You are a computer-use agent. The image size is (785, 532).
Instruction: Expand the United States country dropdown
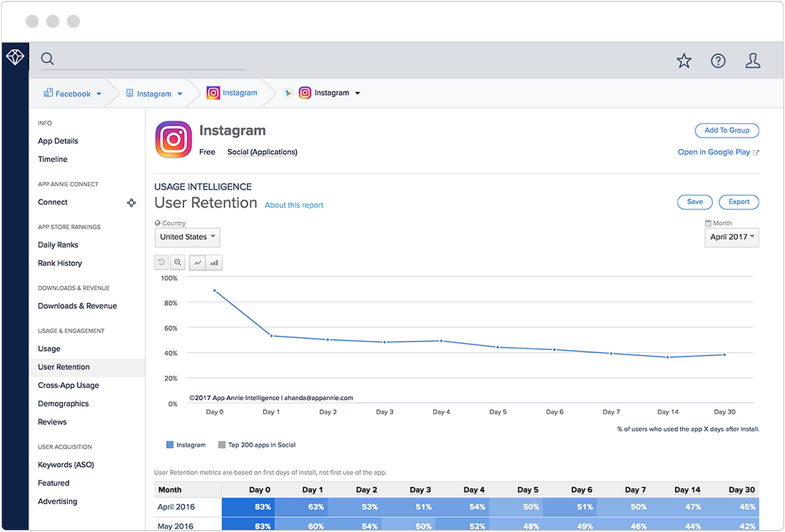187,237
